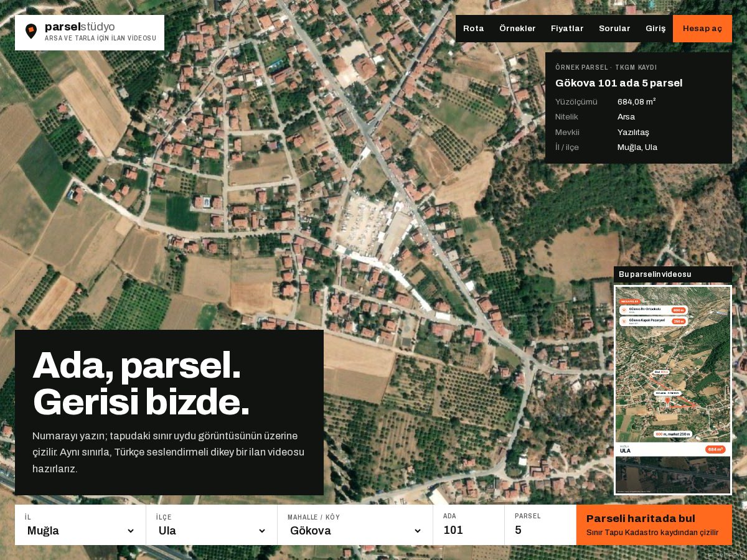Click the 600 m distance badge in video
Viewport: 747px width, 560px height.
[x=679, y=310]
